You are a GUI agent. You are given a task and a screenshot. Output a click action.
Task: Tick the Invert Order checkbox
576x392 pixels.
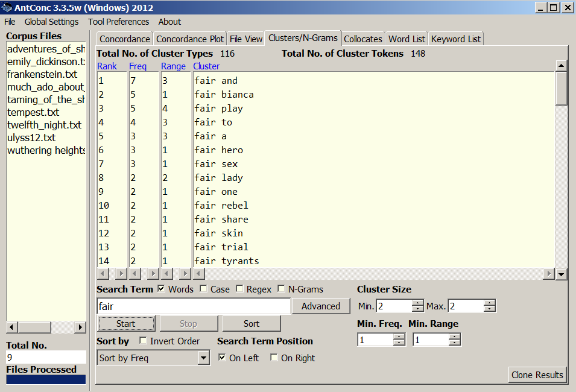[144, 341]
